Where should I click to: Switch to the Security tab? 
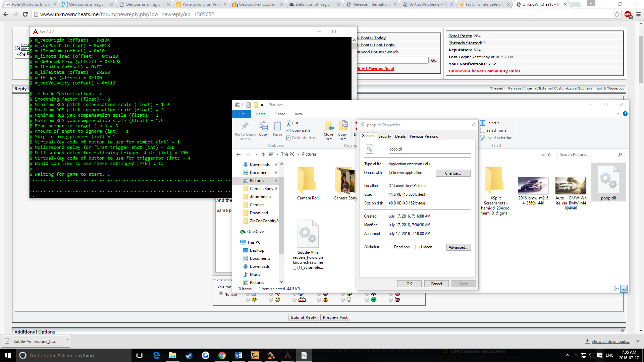(384, 136)
